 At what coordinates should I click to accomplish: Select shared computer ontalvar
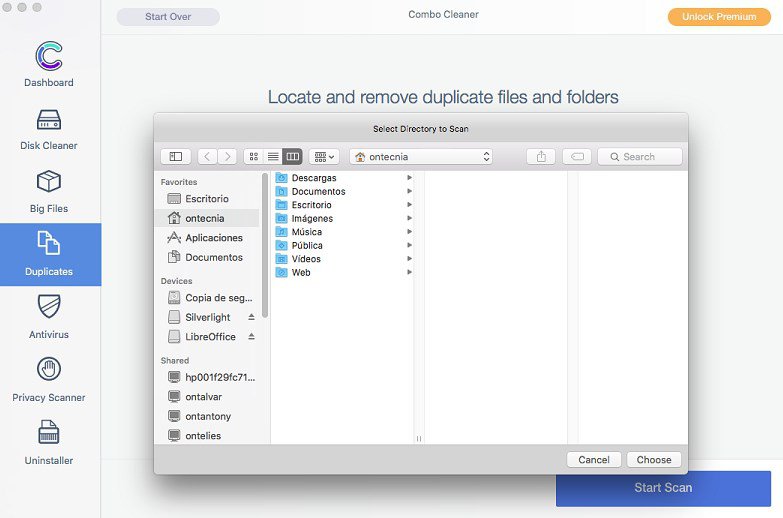[x=207, y=397]
